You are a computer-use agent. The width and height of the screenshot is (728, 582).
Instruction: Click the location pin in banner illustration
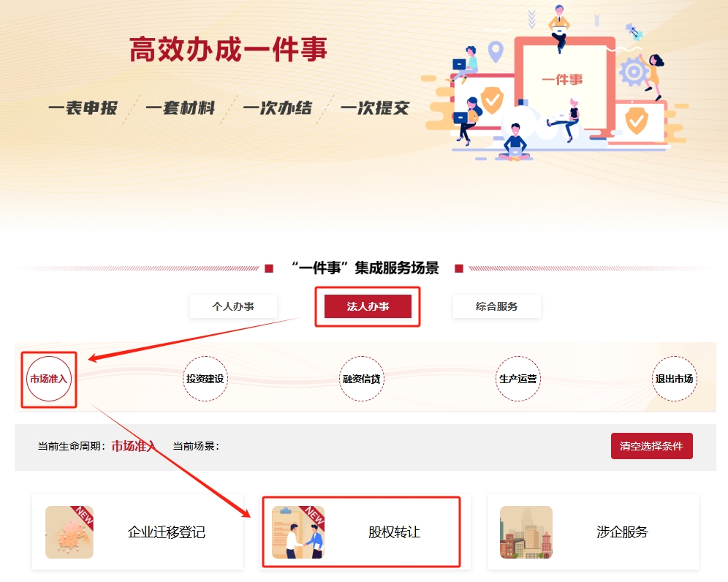coord(496,52)
